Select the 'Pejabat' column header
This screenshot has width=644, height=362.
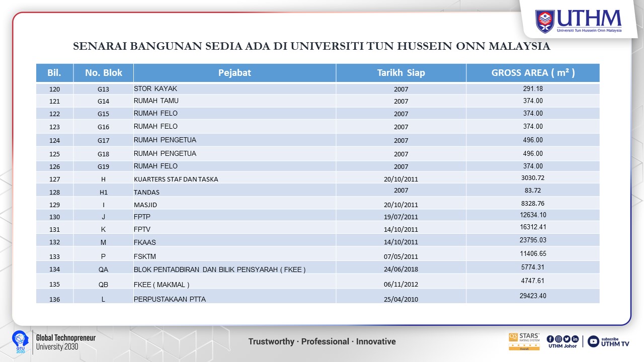tap(234, 73)
